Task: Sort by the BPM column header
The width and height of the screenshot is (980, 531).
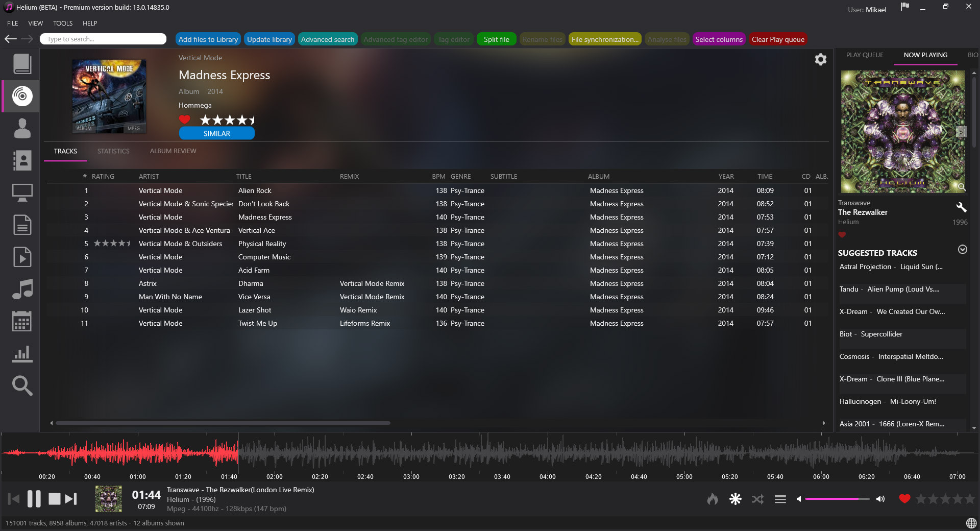Action: pos(438,176)
